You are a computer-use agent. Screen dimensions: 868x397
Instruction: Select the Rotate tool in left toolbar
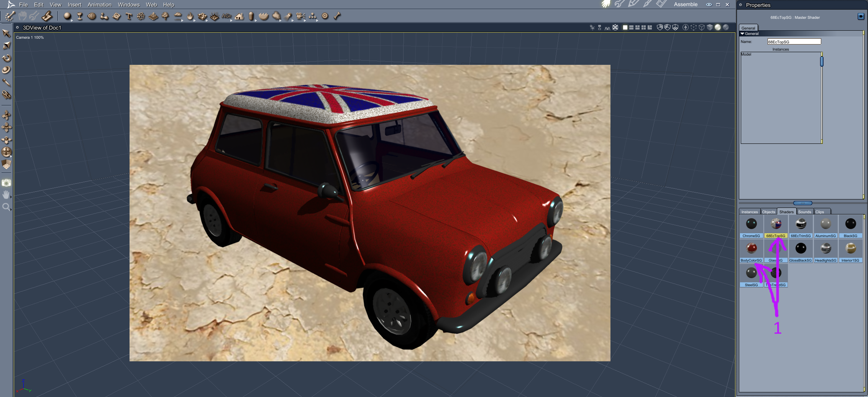click(6, 58)
